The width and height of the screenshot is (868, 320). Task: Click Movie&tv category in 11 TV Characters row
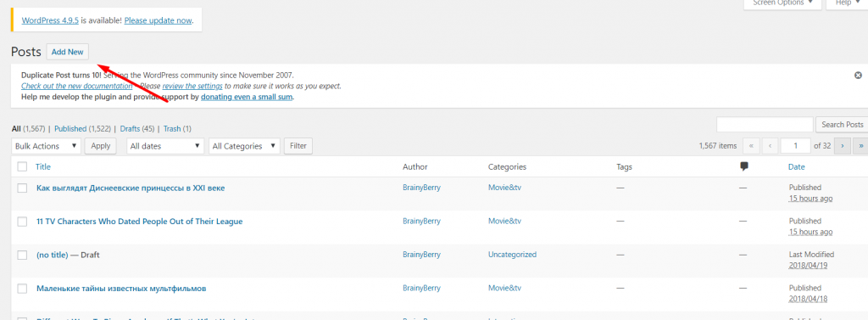(505, 222)
